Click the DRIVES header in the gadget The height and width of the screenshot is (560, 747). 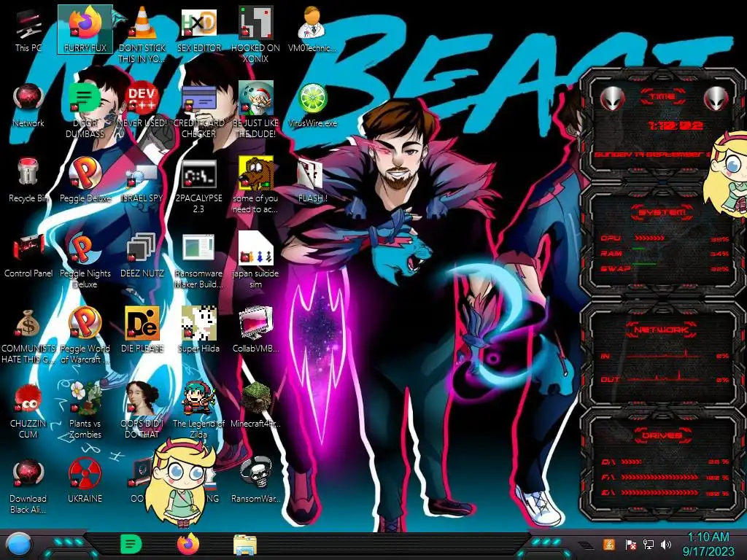coord(662,435)
